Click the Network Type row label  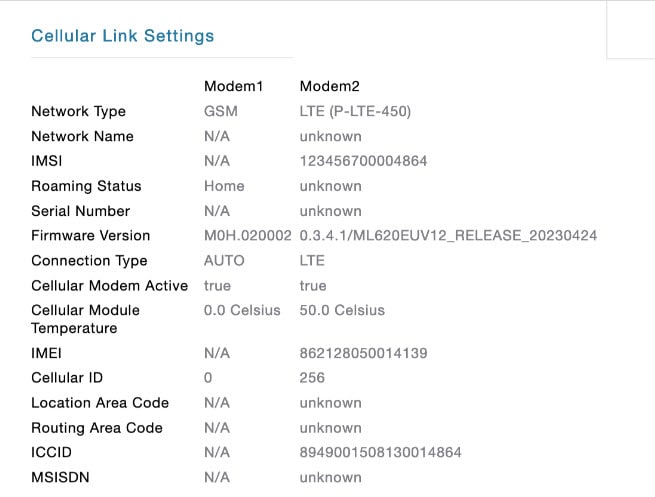(79, 112)
